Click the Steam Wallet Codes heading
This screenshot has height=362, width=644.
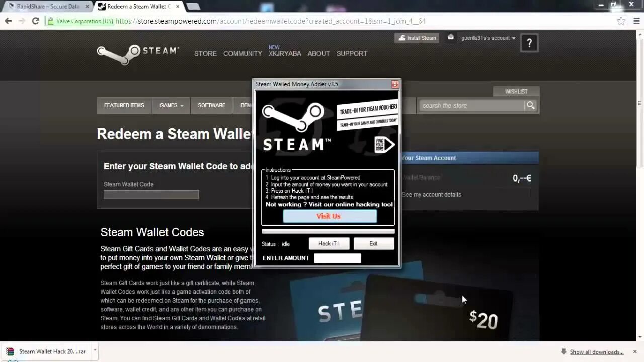(x=152, y=232)
